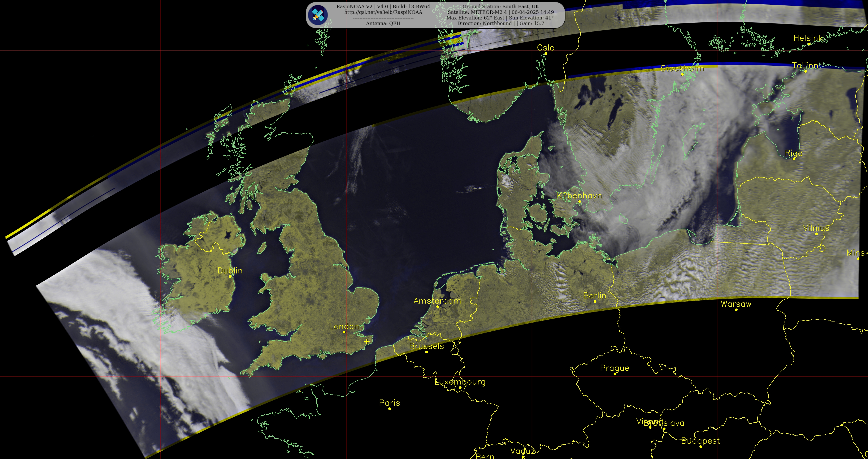Click the Stockholm city label
This screenshot has width=868, height=459.
pyautogui.click(x=682, y=69)
